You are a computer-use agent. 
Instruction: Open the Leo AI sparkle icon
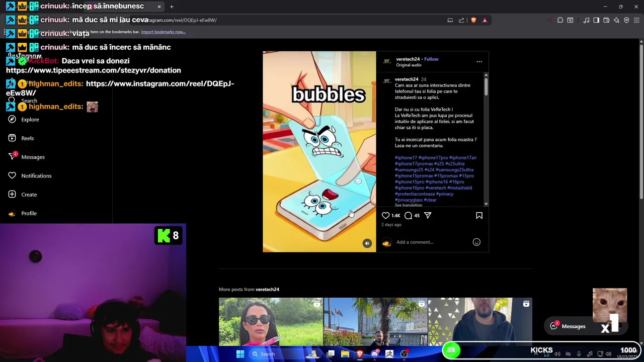(616, 20)
